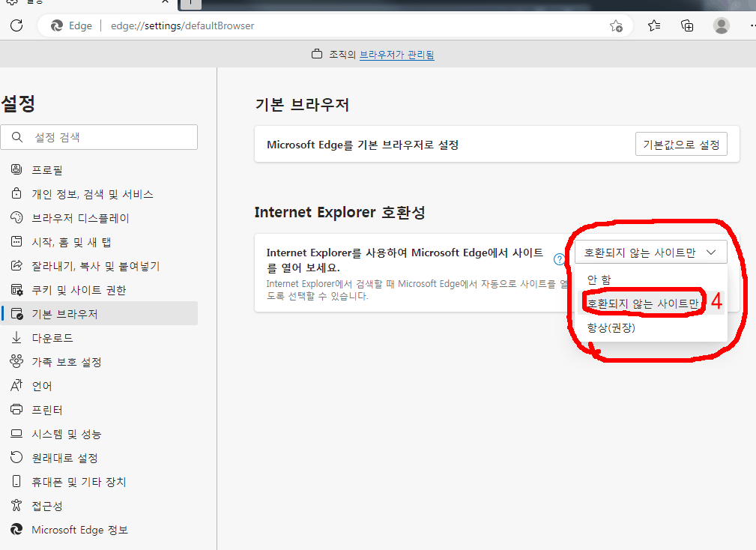Click the Internet Explorer 호환성 heading
The image size is (756, 550).
click(340, 212)
